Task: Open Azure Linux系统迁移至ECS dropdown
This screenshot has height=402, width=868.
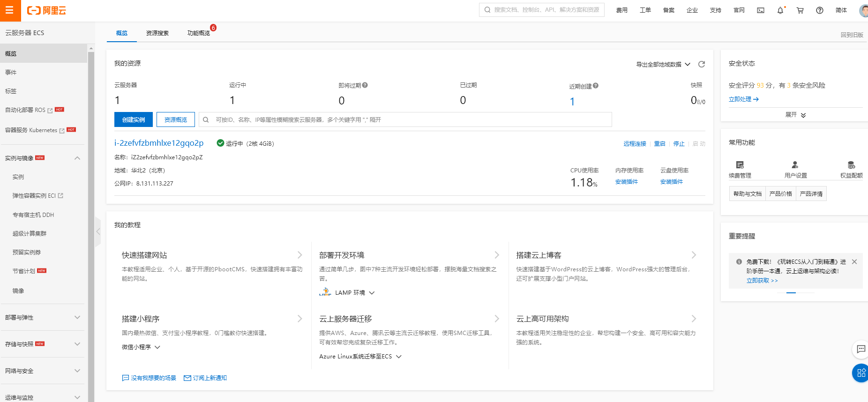Action: pos(360,357)
